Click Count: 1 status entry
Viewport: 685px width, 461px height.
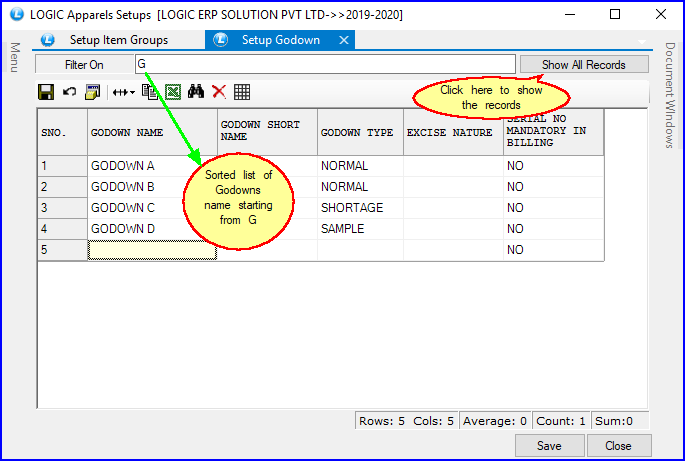click(560, 421)
